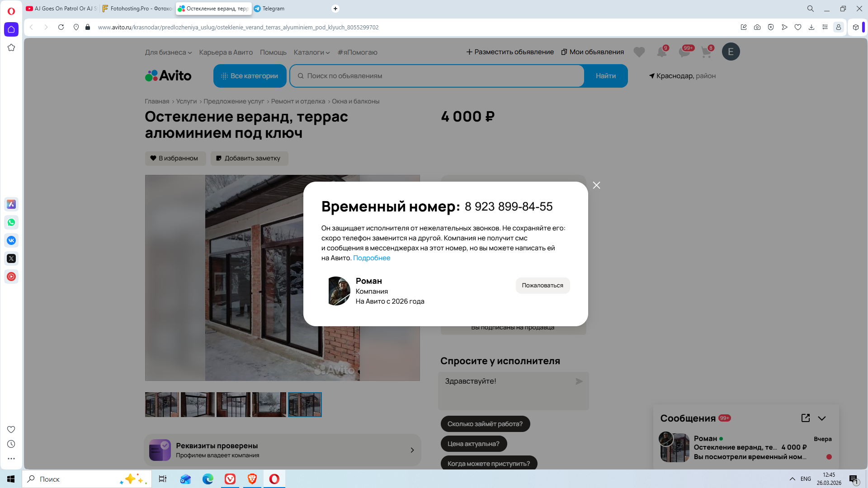Open X (Twitter) sidebar icon

[x=11, y=258]
